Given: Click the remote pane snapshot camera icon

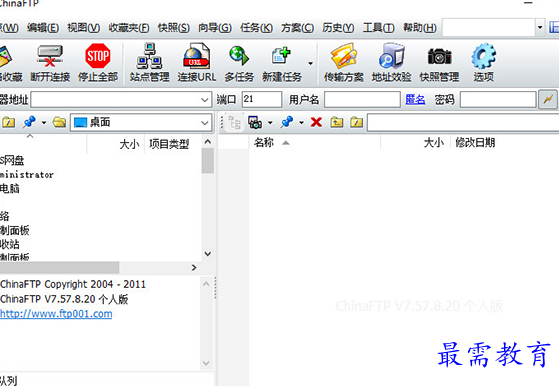Looking at the screenshot, I should (x=255, y=122).
